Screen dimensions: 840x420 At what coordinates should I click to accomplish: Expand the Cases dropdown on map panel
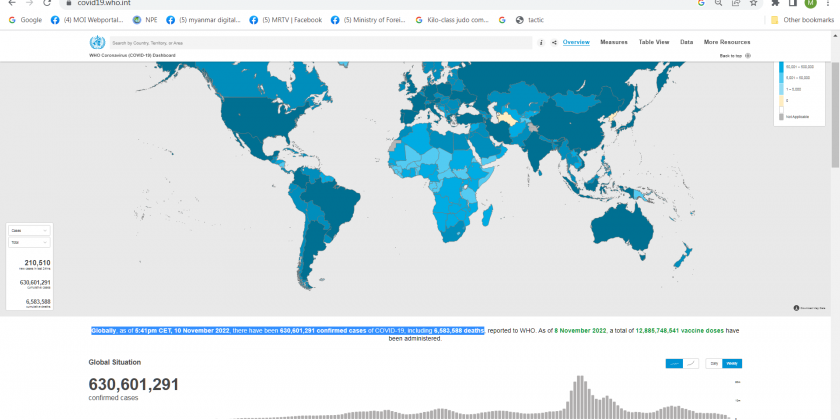coord(29,231)
